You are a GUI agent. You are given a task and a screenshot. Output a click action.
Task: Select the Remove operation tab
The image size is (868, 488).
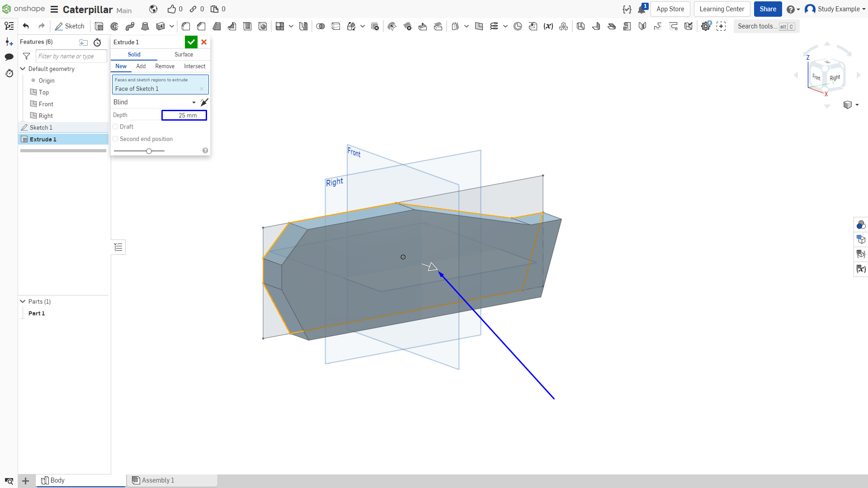tap(165, 66)
